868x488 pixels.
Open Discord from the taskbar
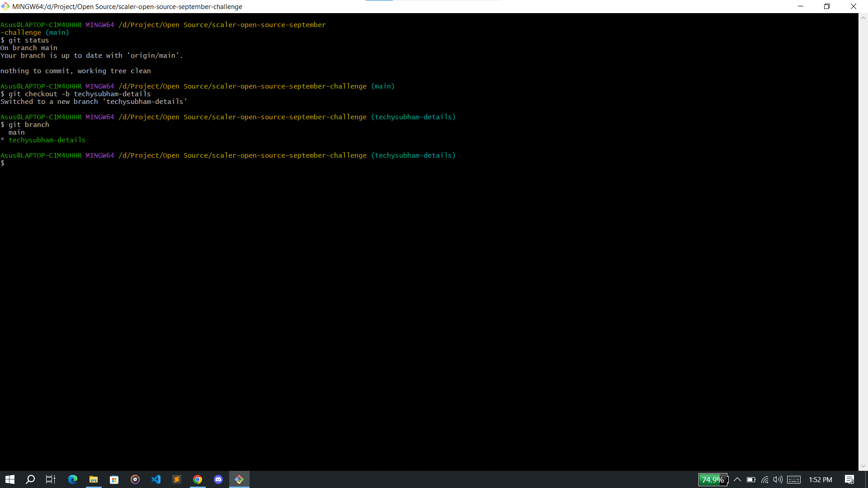click(x=218, y=479)
